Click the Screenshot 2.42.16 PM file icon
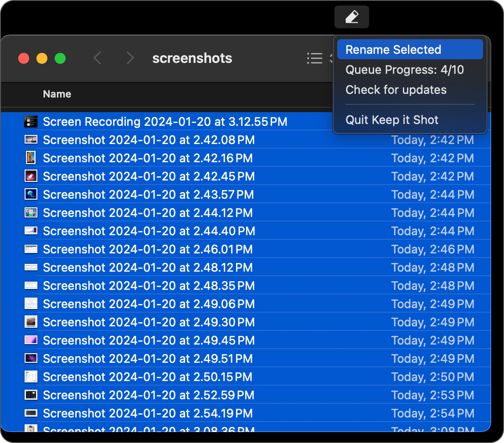504x443 pixels. [x=31, y=158]
